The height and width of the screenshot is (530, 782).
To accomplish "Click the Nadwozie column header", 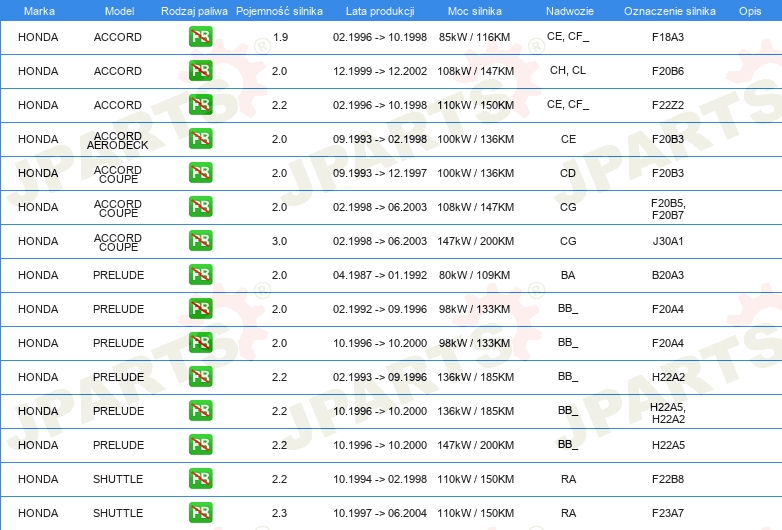I will click(570, 11).
